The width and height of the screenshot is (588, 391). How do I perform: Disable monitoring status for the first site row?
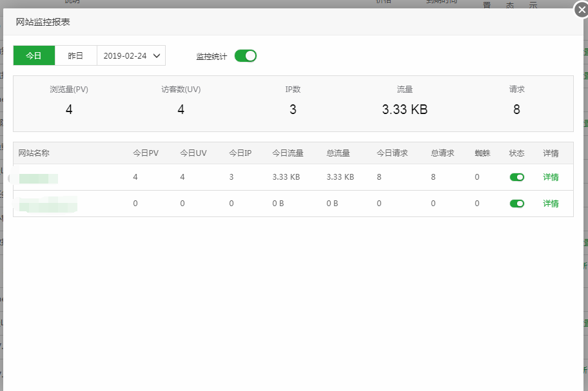(516, 177)
